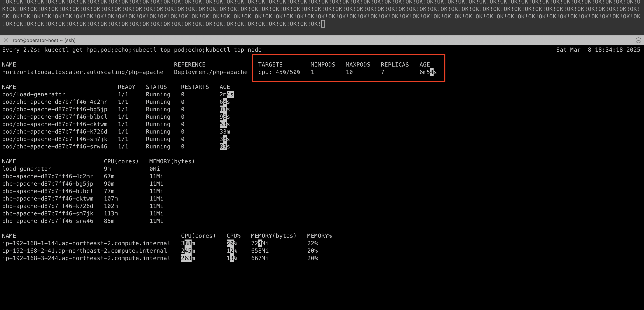Viewport: 644px width, 310px height.
Task: Click the TARGETS column header
Action: [x=270, y=65]
